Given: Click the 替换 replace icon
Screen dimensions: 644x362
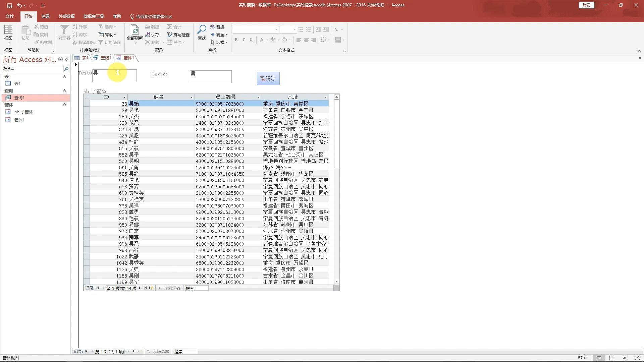Looking at the screenshot, I should [213, 27].
